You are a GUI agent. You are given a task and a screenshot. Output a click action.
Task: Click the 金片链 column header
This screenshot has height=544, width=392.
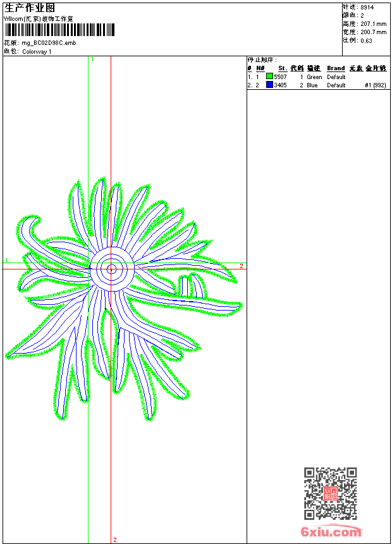376,68
